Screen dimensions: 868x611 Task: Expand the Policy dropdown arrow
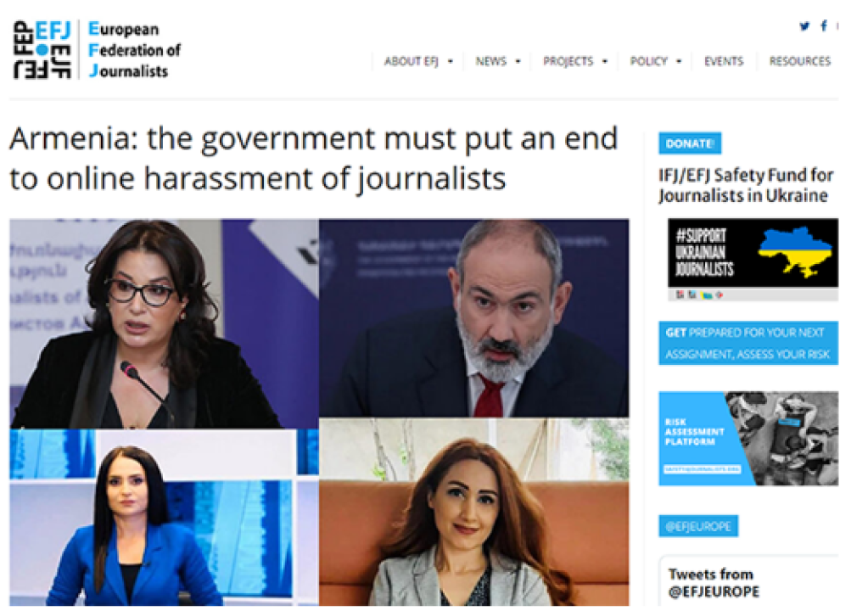click(679, 61)
